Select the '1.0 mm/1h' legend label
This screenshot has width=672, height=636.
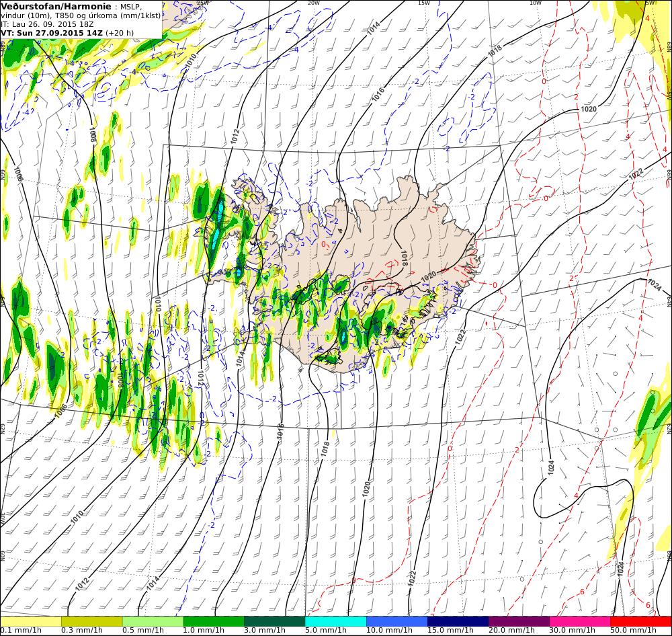click(204, 631)
